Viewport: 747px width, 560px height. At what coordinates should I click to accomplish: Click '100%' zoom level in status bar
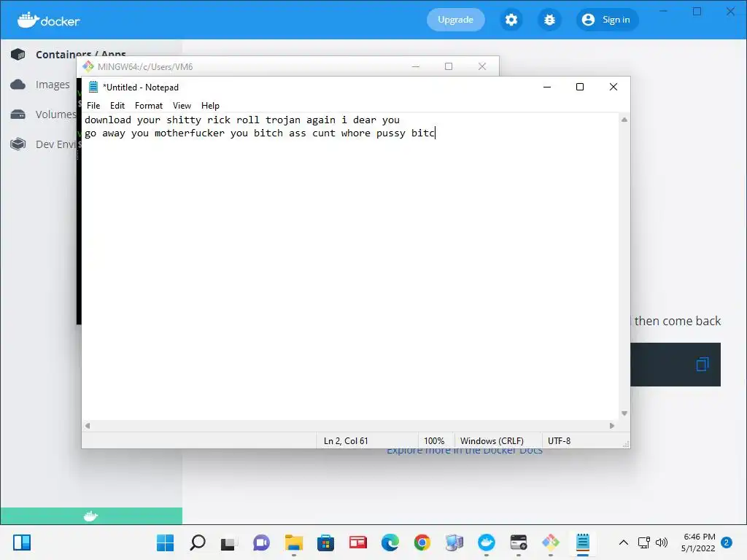coord(434,441)
